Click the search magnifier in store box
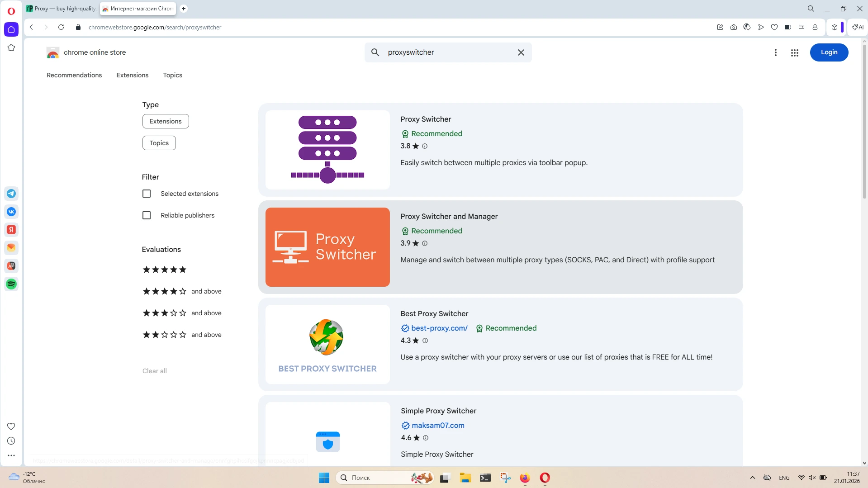 click(x=375, y=52)
